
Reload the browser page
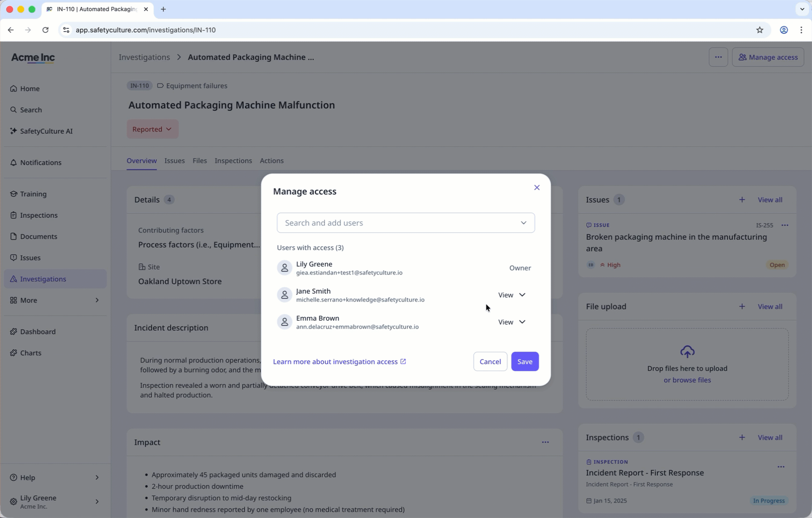point(45,30)
